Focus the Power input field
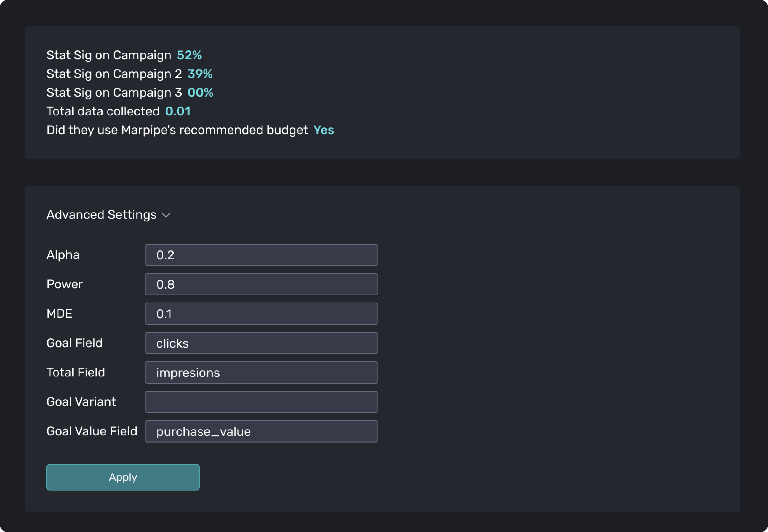The image size is (768, 532). [x=261, y=284]
